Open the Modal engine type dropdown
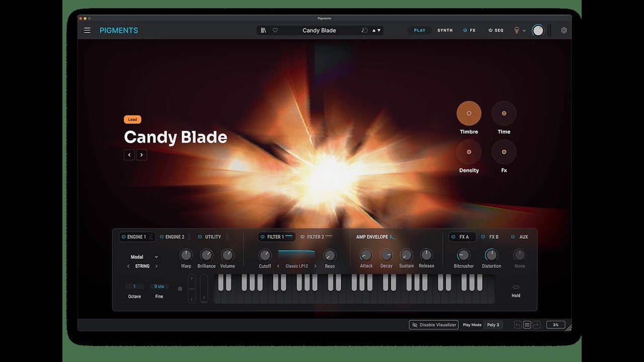The width and height of the screenshot is (644, 362). [144, 257]
